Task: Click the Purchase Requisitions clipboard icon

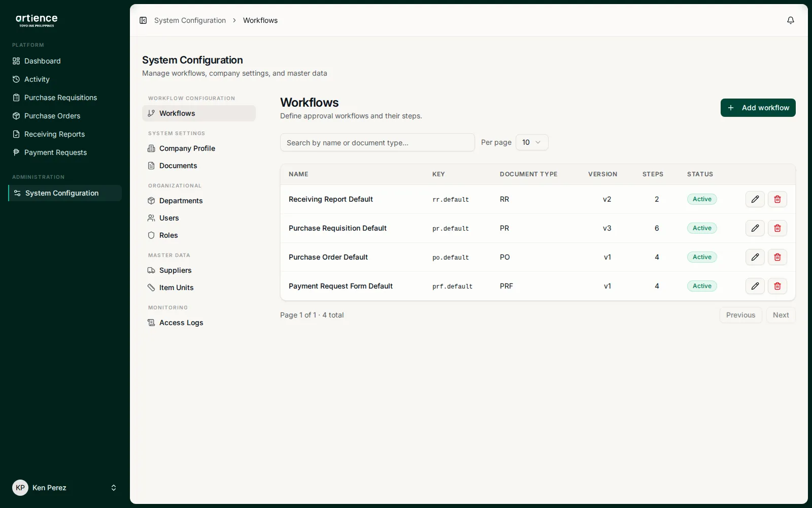Action: click(x=16, y=98)
